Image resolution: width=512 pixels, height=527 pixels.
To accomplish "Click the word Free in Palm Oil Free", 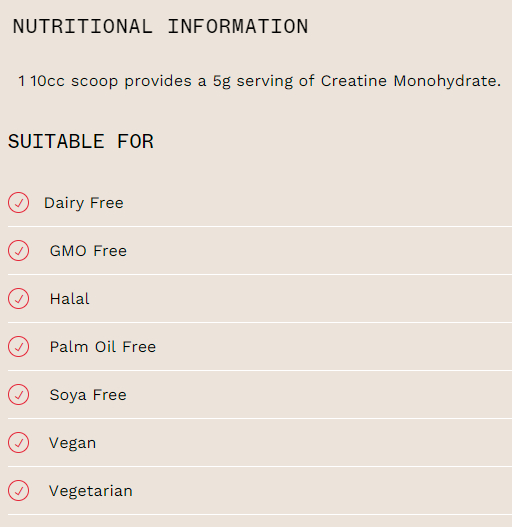I will pos(139,347).
